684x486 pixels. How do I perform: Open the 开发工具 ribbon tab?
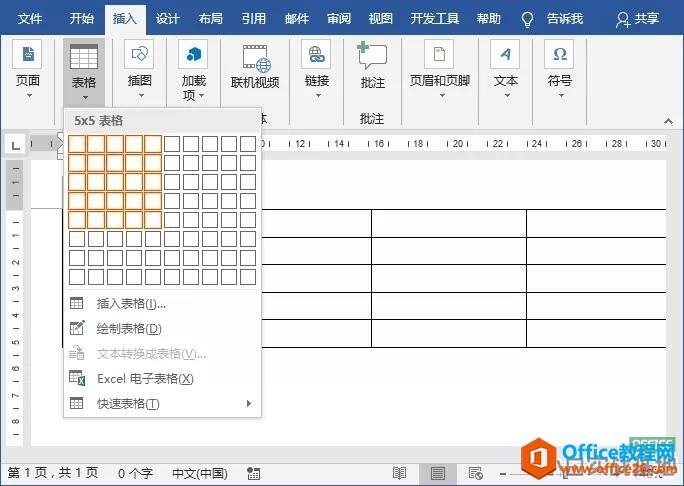434,18
